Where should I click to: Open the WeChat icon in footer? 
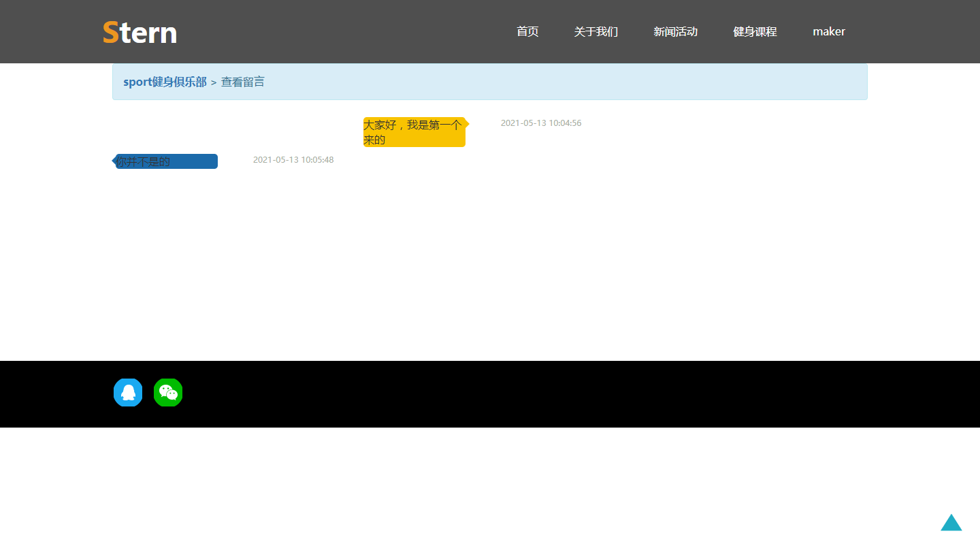[x=168, y=392]
